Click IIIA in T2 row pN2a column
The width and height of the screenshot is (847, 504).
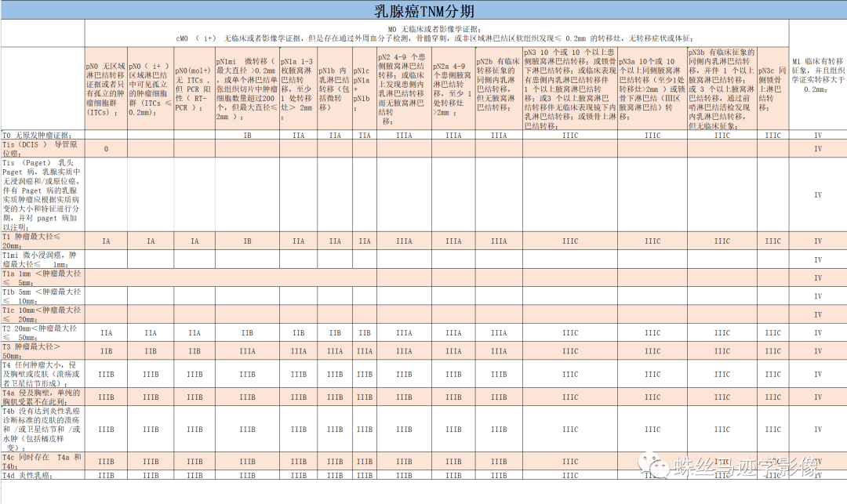click(453, 333)
